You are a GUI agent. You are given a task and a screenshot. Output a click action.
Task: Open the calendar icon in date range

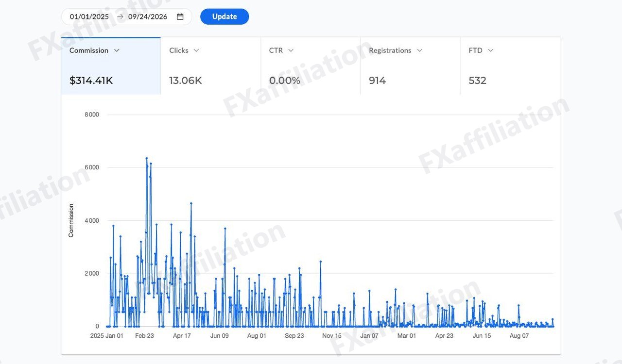click(180, 17)
